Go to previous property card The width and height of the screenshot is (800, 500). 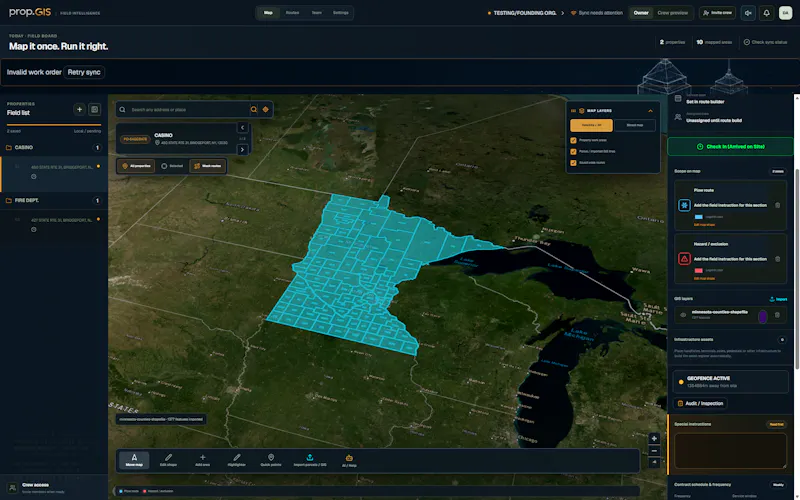pos(242,128)
